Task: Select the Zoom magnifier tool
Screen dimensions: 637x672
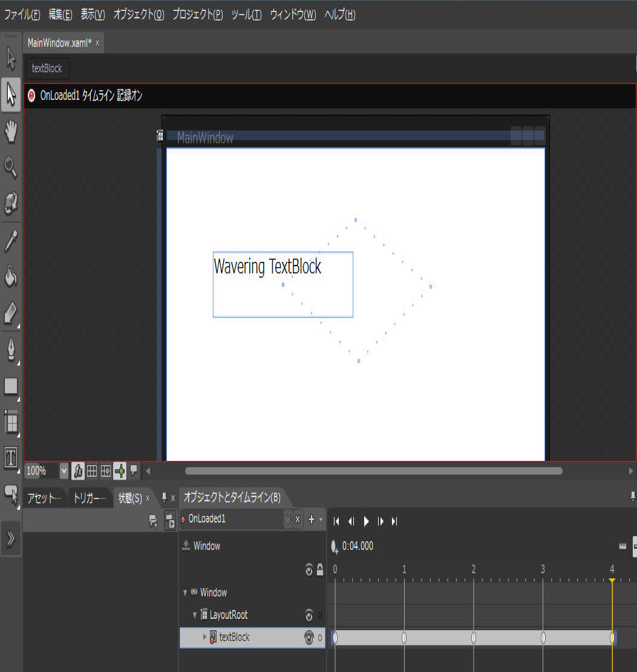Action: [11, 167]
